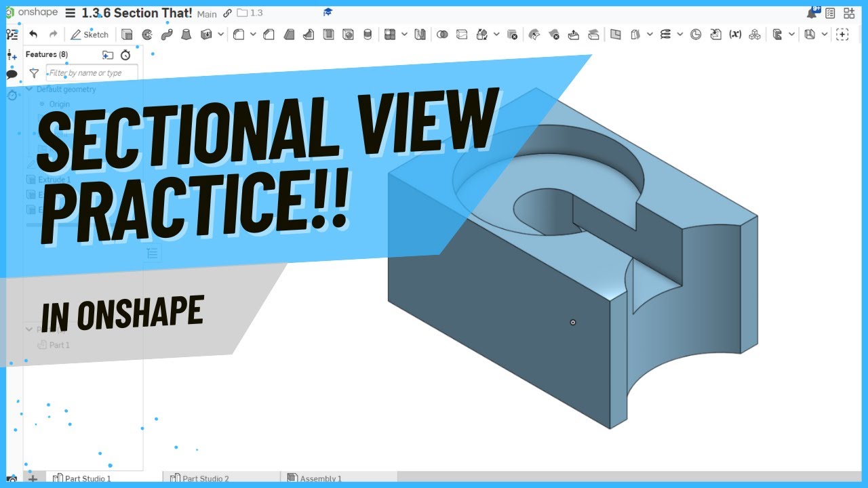This screenshot has height=488, width=868.
Task: Select the Shell tool
Action: coord(328,35)
